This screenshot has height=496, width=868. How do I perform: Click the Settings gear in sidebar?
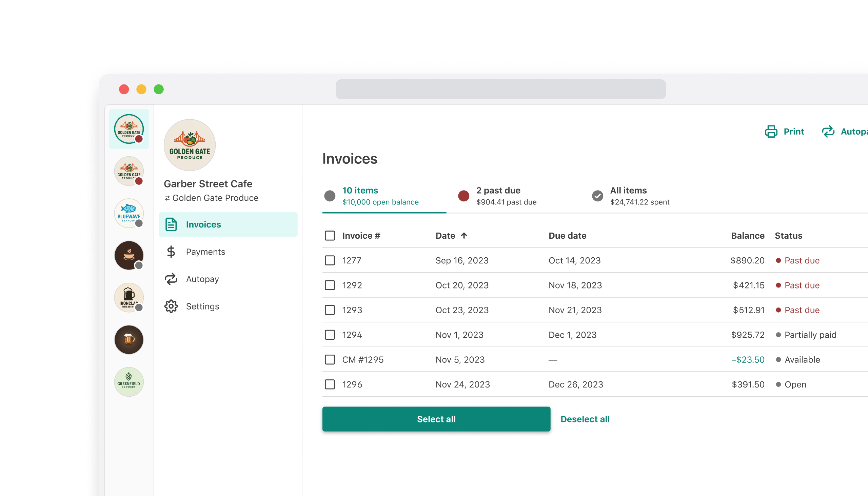tap(171, 306)
